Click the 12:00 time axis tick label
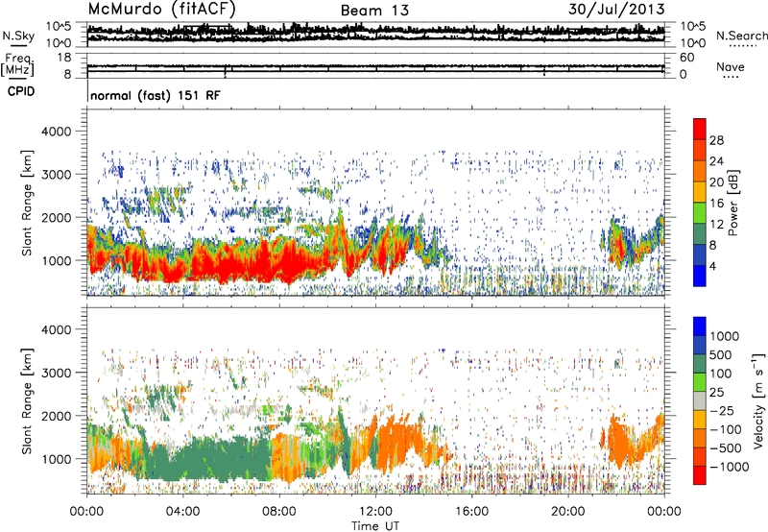This screenshot has width=768, height=532. [x=375, y=512]
